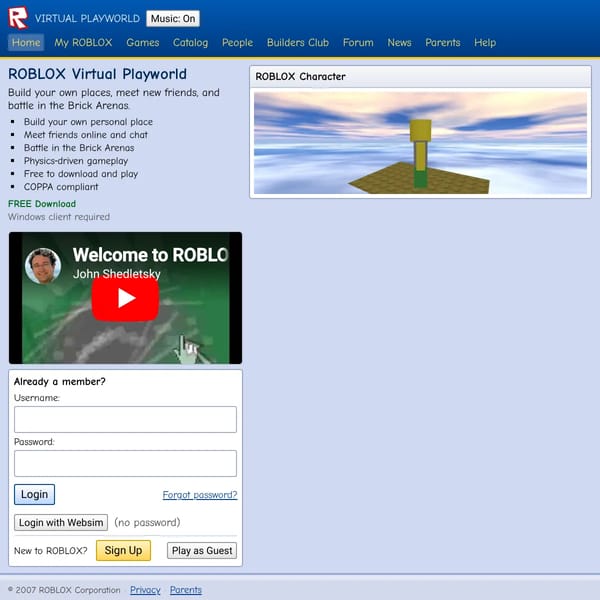
Task: Click John Shedletsky's avatar in the video
Action: click(x=43, y=266)
